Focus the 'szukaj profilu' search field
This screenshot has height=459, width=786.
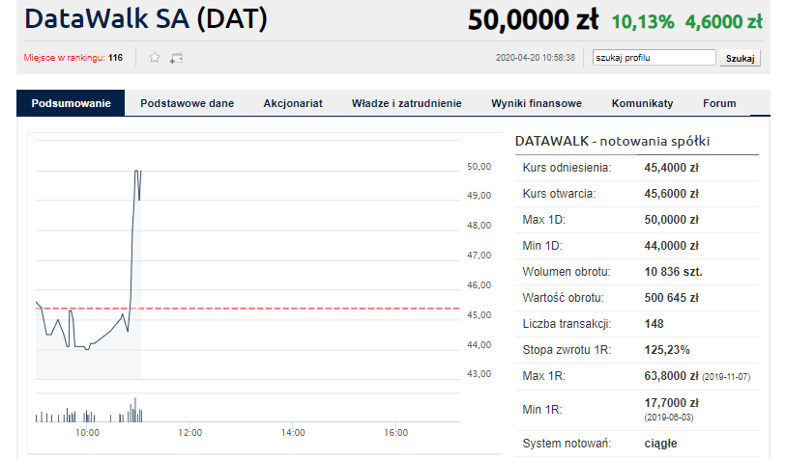click(654, 58)
